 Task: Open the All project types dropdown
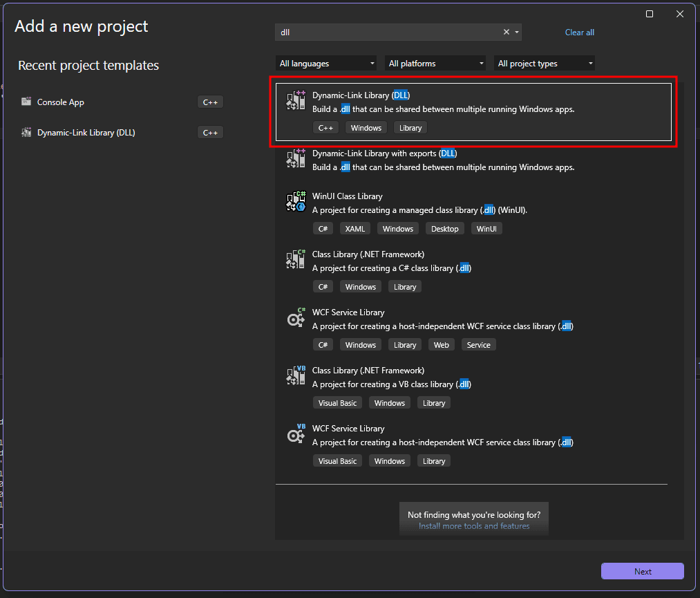[x=545, y=64]
